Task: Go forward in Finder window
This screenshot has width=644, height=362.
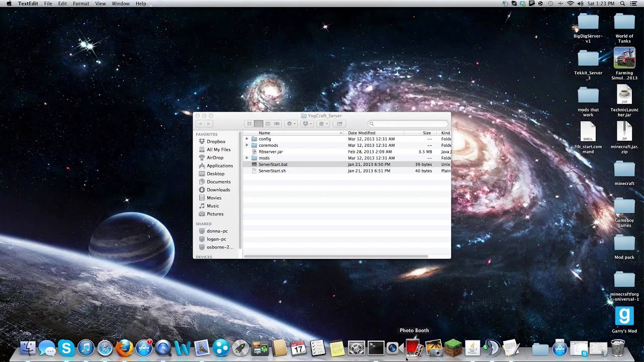Action: (x=209, y=124)
